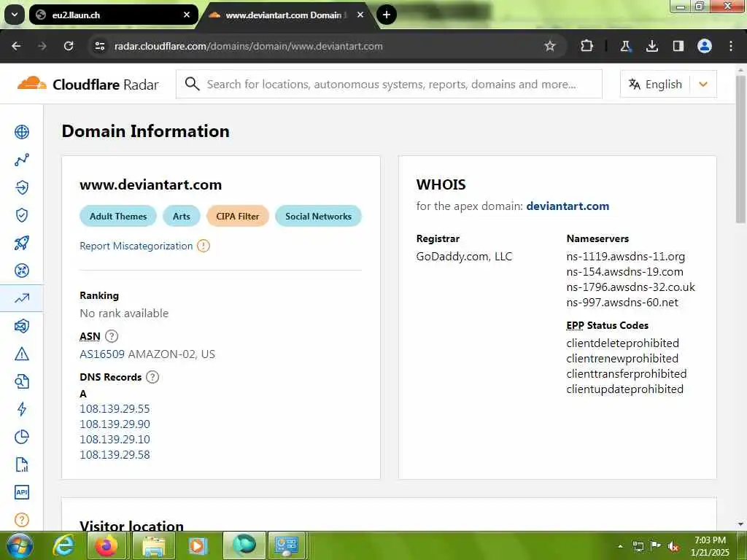747x560 pixels.
Task: Open the API sidebar icon
Action: (x=22, y=492)
